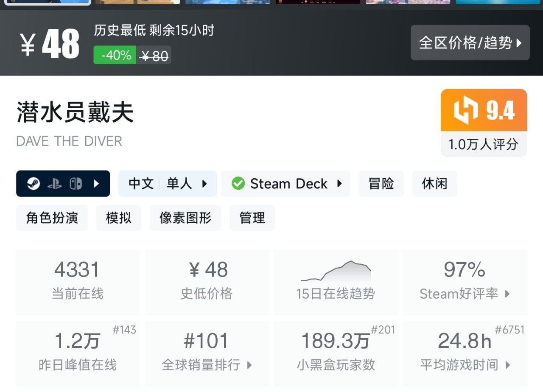This screenshot has height=392, width=543.
Task: Select the 管理 genre tag
Action: pos(252,218)
